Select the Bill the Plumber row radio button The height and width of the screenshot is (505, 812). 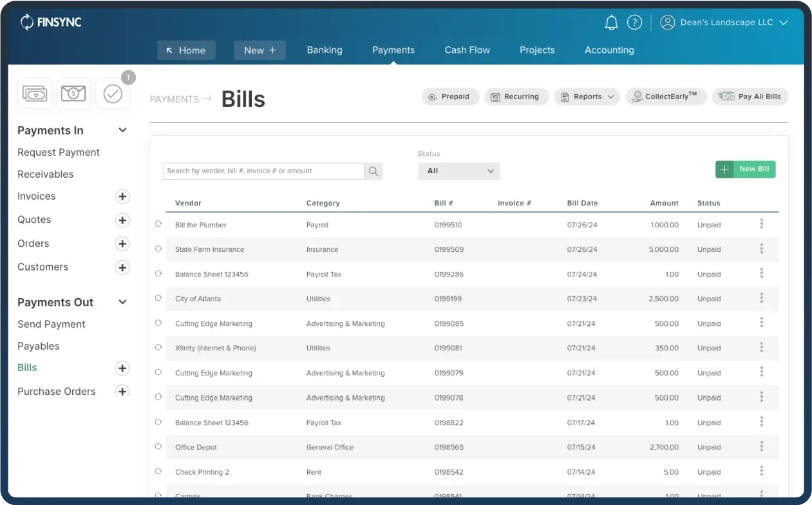(158, 225)
